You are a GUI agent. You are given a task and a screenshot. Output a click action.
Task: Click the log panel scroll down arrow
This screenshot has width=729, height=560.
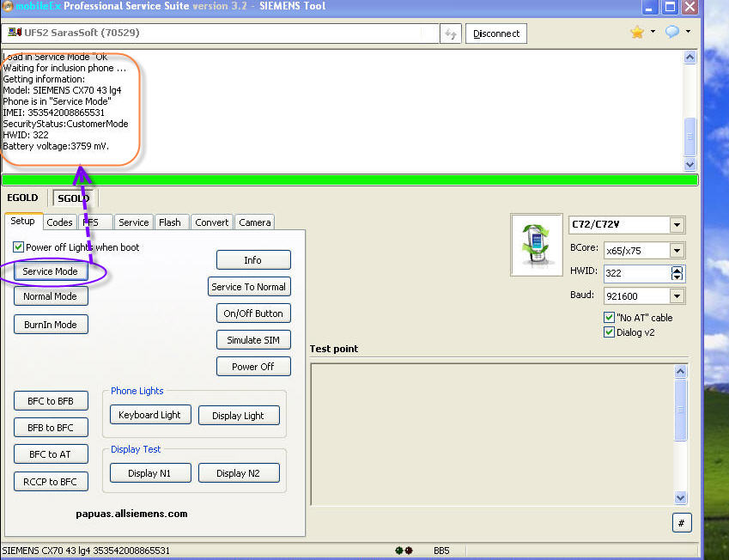coord(690,164)
